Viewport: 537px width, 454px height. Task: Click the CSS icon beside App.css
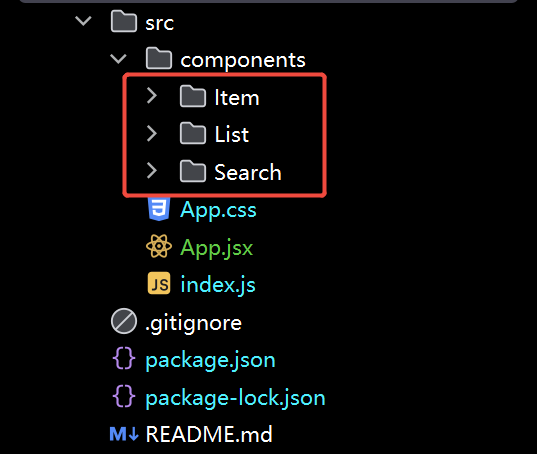159,209
